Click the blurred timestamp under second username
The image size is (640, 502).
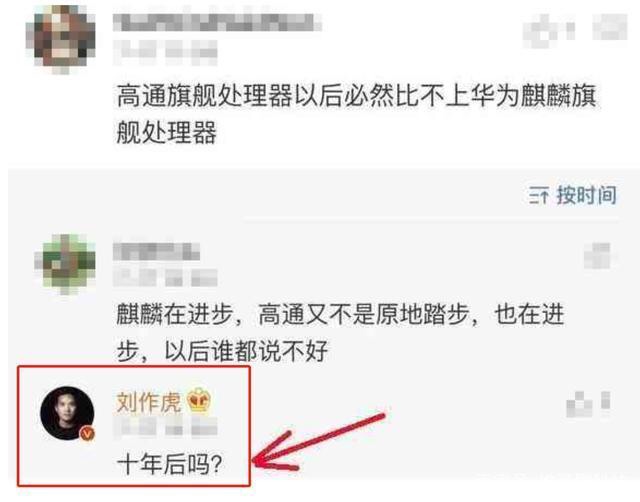165,278
